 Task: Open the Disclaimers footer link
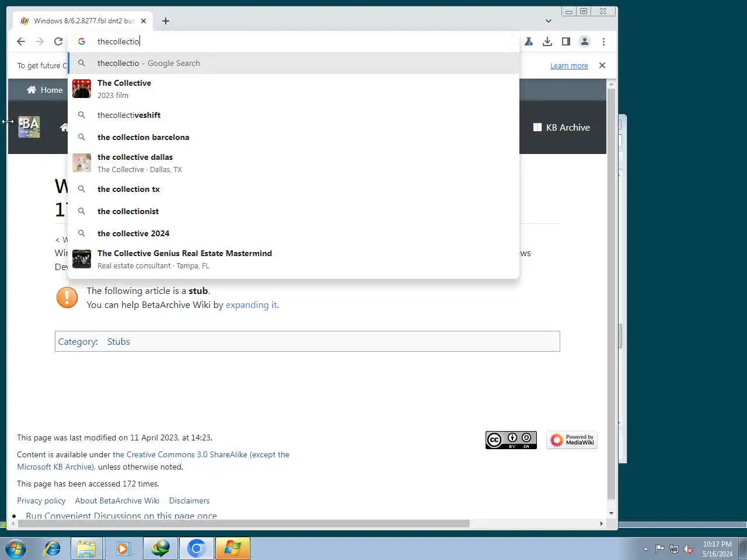point(189,501)
